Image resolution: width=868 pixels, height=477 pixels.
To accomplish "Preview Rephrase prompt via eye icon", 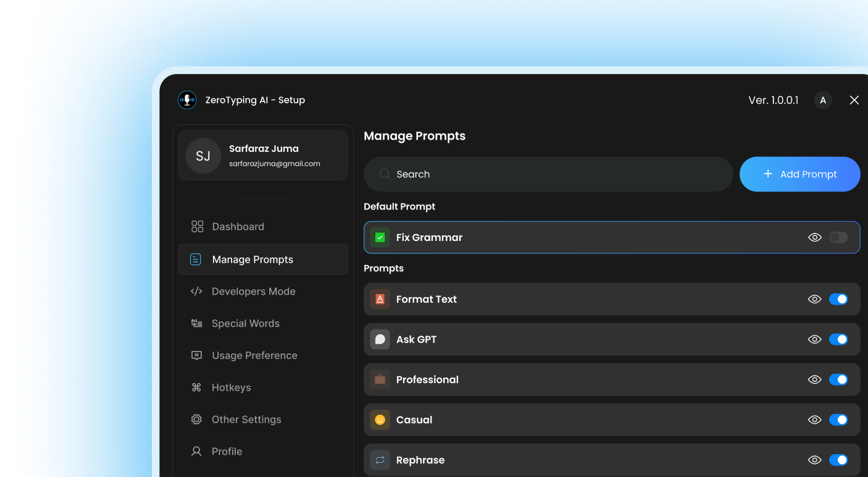I will click(815, 460).
